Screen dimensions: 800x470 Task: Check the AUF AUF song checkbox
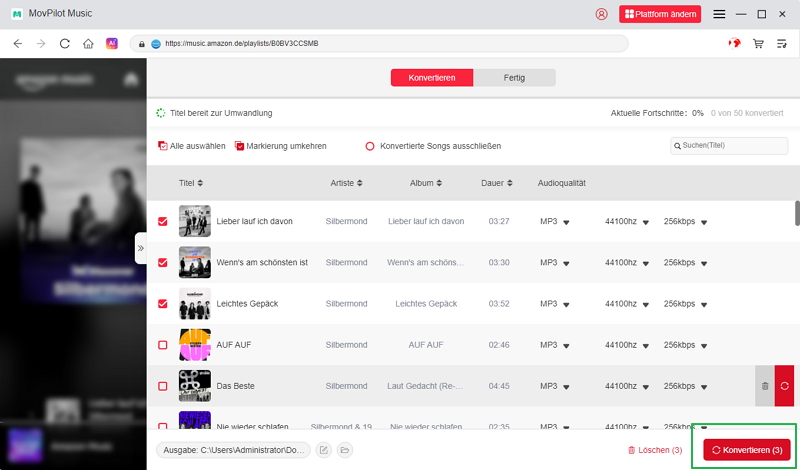[x=163, y=345]
